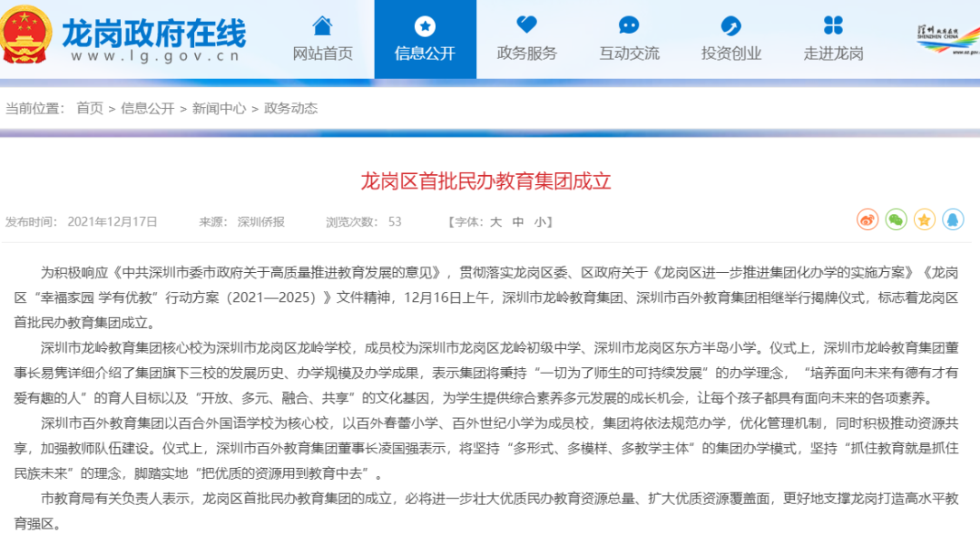
Task: Open the 投资创业 menu label
Action: tap(731, 53)
